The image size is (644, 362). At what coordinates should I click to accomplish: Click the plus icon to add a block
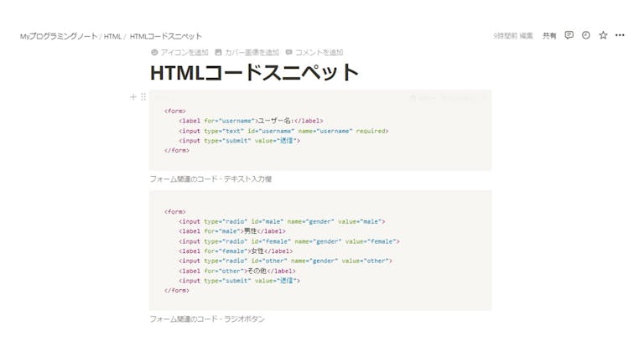click(x=133, y=97)
